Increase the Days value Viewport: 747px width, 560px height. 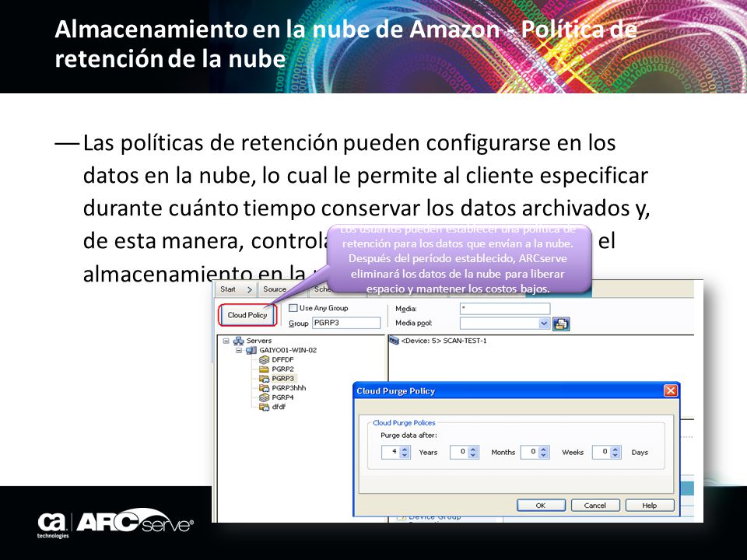click(615, 449)
